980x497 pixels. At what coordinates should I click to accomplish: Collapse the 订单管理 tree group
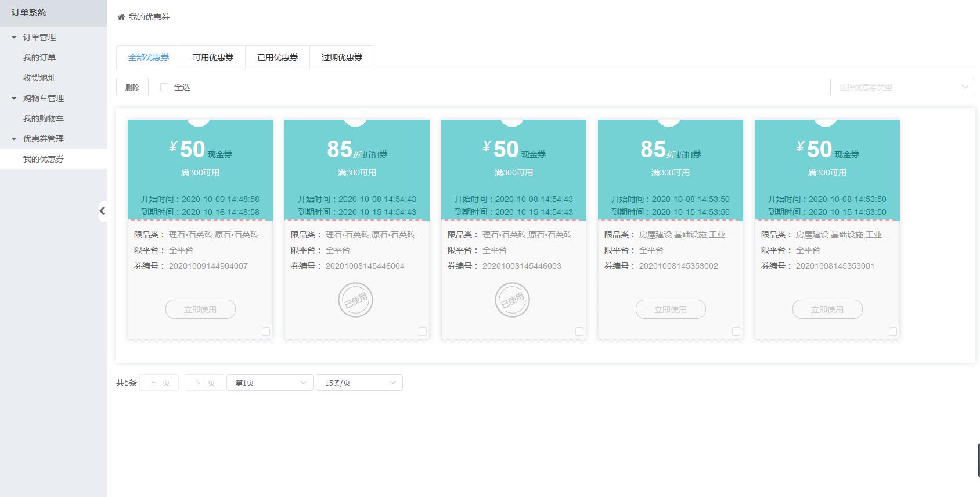[x=14, y=37]
